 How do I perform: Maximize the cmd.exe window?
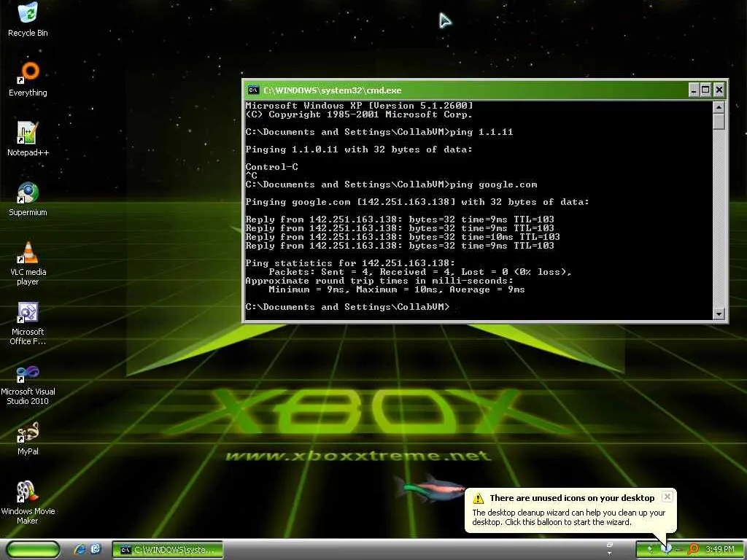(706, 90)
